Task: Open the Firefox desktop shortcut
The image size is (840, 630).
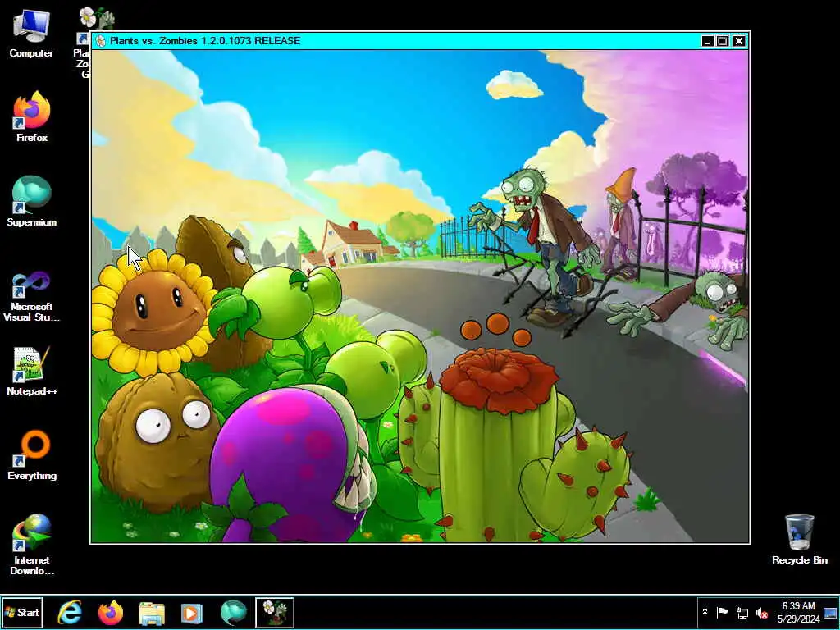Action: click(32, 116)
